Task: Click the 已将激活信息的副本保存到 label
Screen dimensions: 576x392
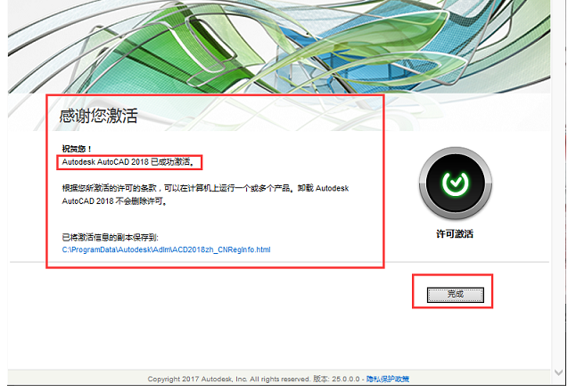Action: [111, 238]
